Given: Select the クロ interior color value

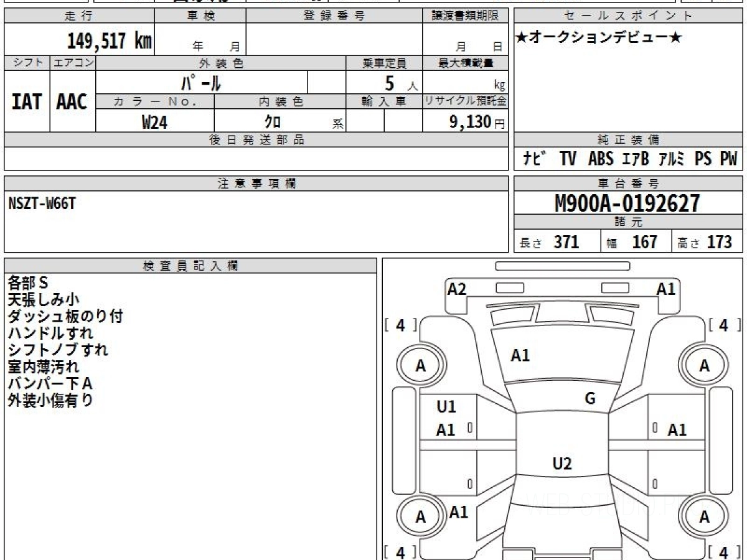Looking at the screenshot, I should pos(273,122).
